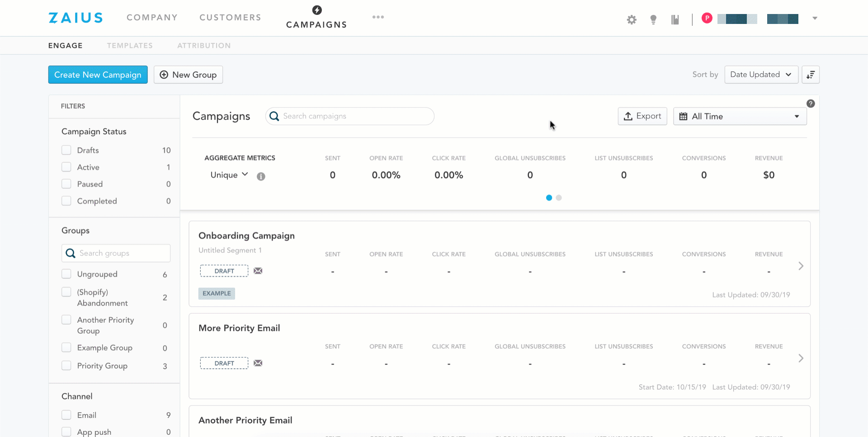Click the Export button
The height and width of the screenshot is (437, 868).
642,116
